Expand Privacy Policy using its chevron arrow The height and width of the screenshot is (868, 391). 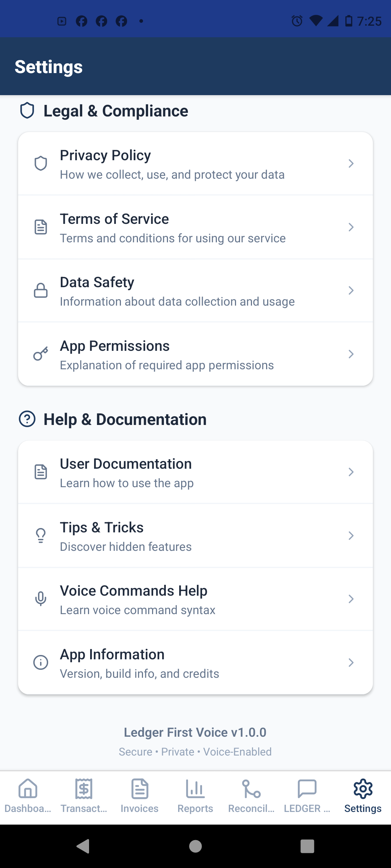351,163
